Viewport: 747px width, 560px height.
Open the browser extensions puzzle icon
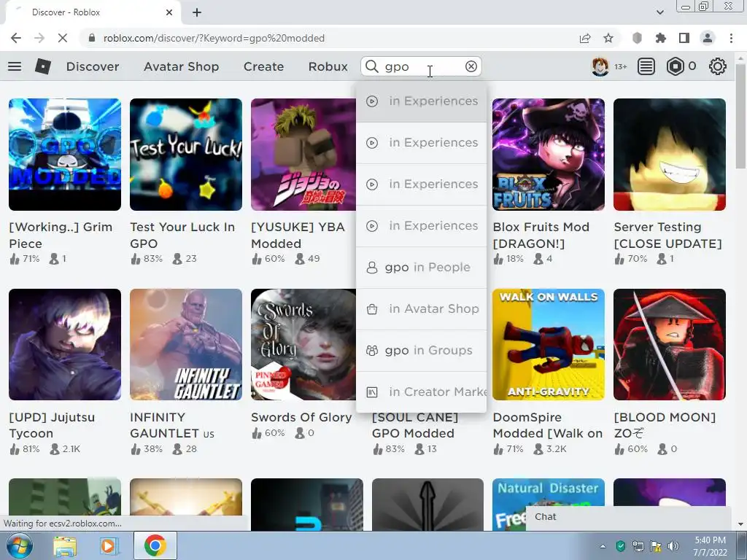661,38
